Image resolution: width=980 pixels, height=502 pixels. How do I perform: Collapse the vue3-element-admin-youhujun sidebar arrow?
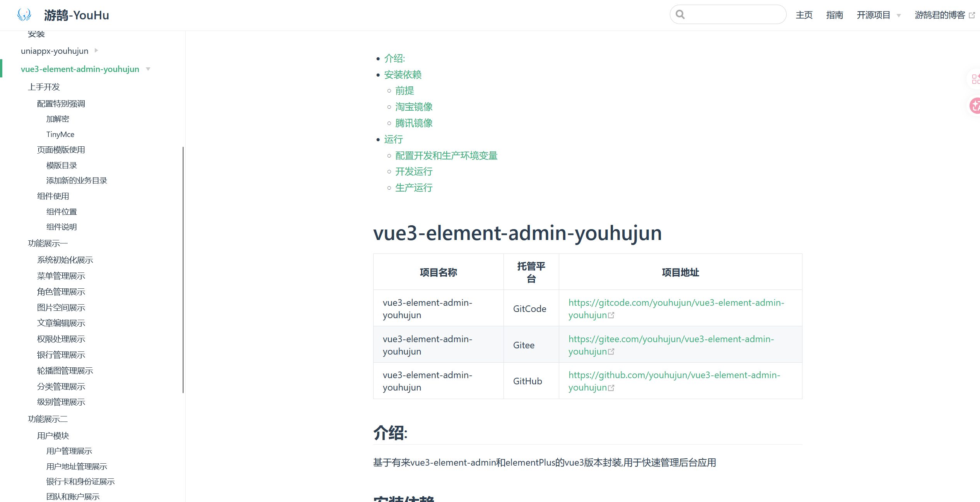[148, 69]
